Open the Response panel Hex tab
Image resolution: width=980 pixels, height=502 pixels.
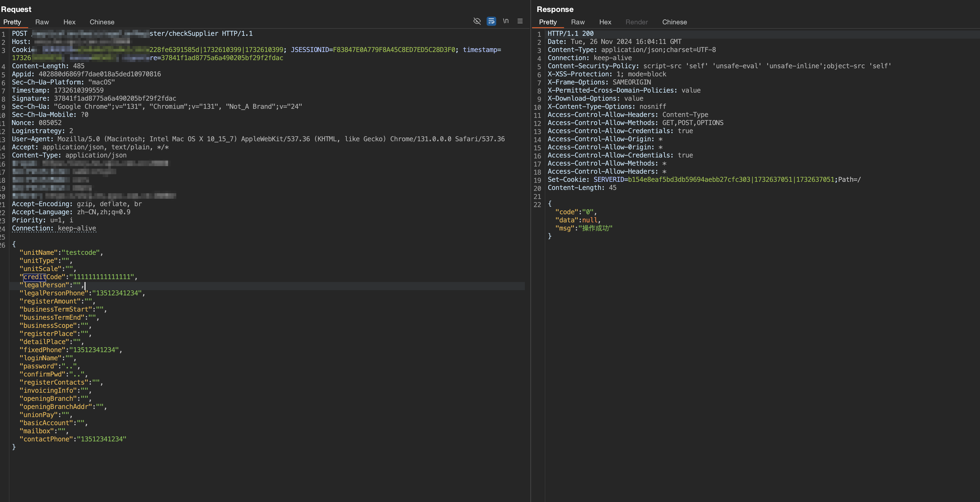[x=605, y=22]
